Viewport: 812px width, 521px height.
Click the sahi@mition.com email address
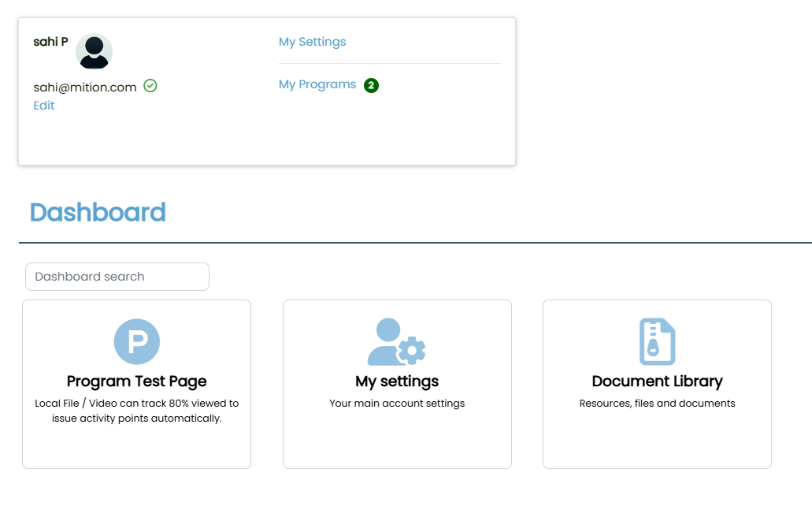[x=85, y=87]
